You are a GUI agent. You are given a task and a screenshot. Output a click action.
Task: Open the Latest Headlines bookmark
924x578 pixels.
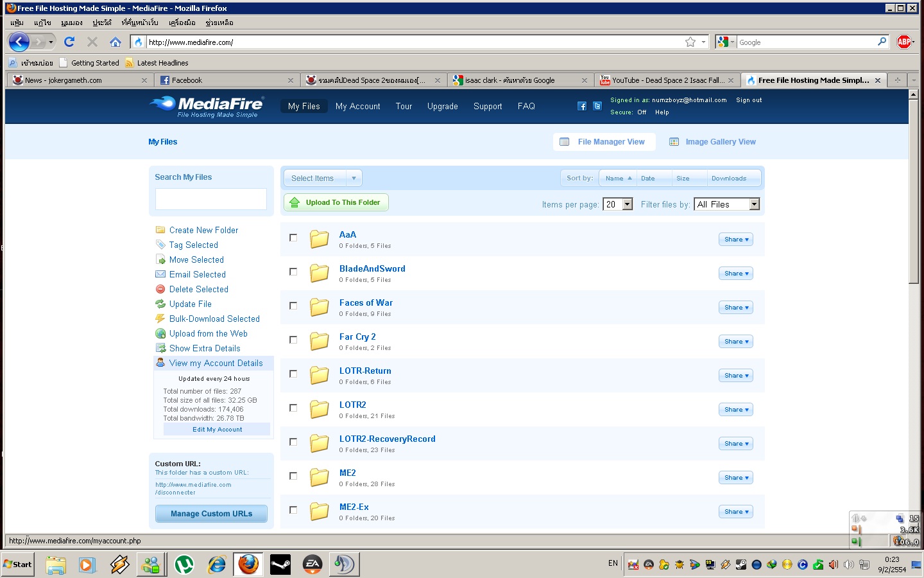pos(157,63)
